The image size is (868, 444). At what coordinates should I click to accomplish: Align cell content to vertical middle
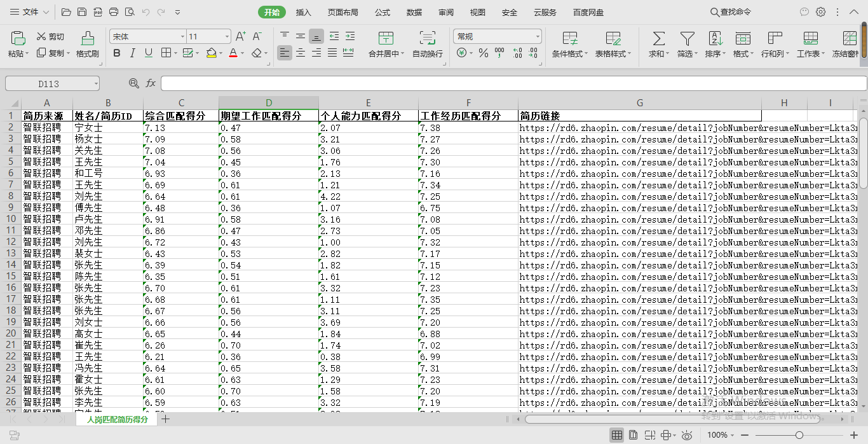pyautogui.click(x=301, y=36)
